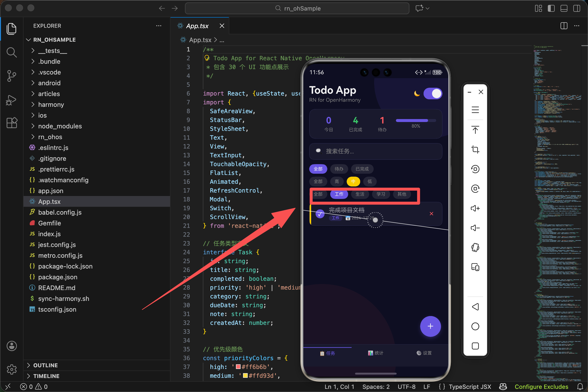Split the editor right
Image resolution: width=588 pixels, height=392 pixels.
pos(564,26)
